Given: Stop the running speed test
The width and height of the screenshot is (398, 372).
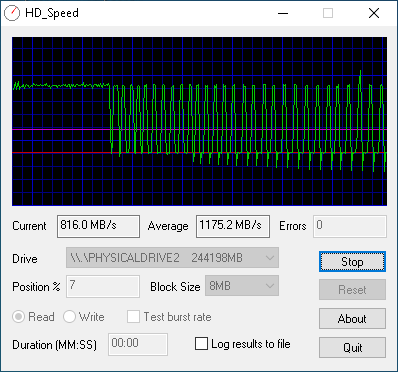Looking at the screenshot, I should (352, 262).
